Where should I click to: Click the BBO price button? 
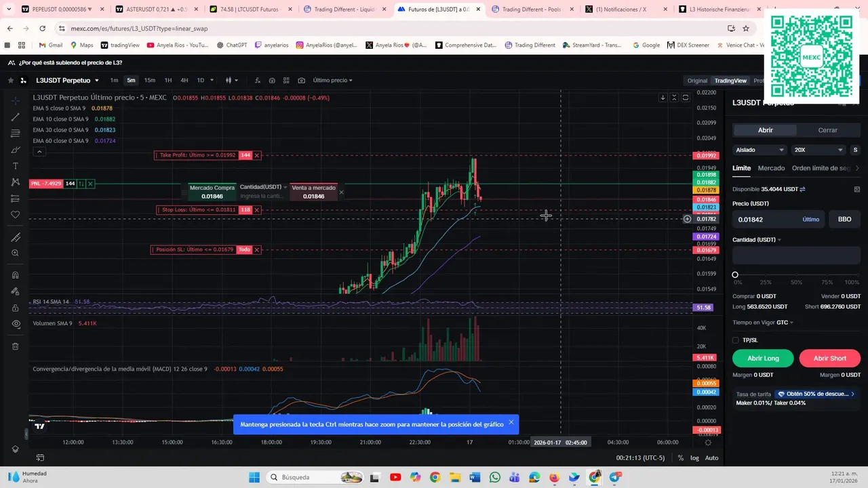pos(845,220)
